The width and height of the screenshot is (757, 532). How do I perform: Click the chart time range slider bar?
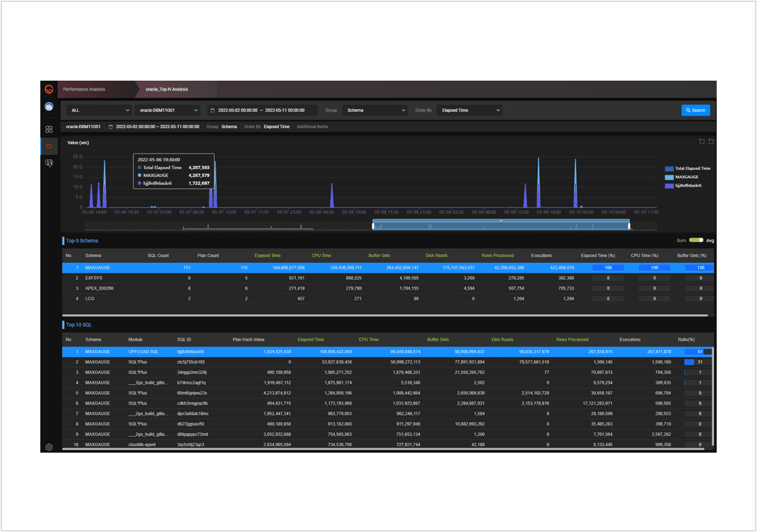(501, 225)
